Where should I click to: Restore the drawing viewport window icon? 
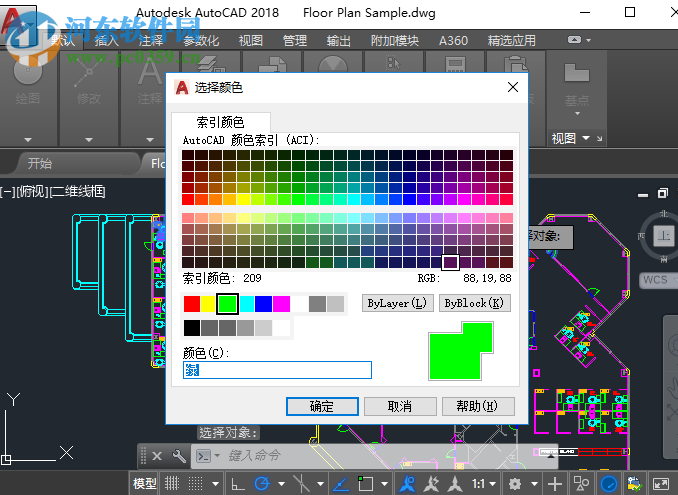point(662,193)
